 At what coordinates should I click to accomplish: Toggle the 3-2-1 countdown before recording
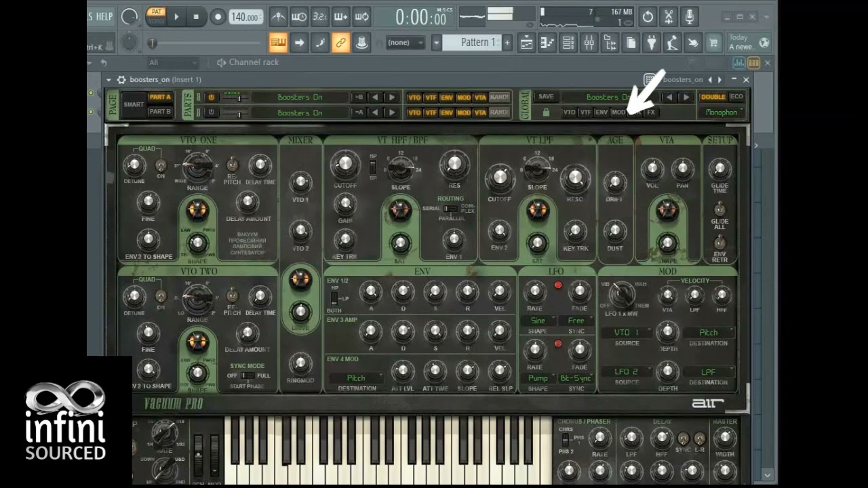click(x=320, y=17)
